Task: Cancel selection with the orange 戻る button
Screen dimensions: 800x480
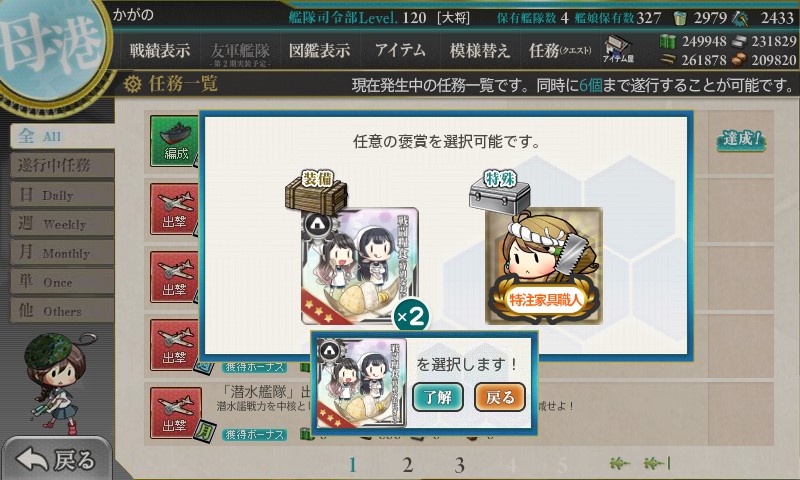Action: pos(499,396)
